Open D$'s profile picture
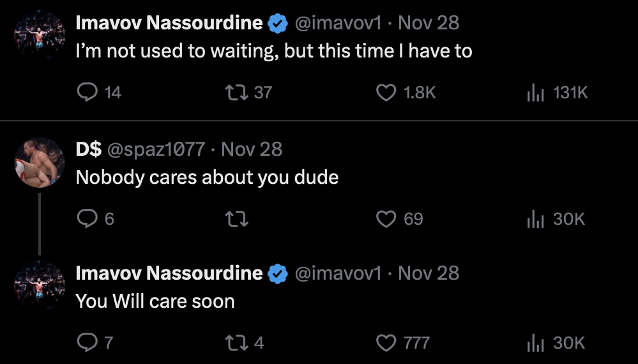This screenshot has height=364, width=638. point(40,162)
